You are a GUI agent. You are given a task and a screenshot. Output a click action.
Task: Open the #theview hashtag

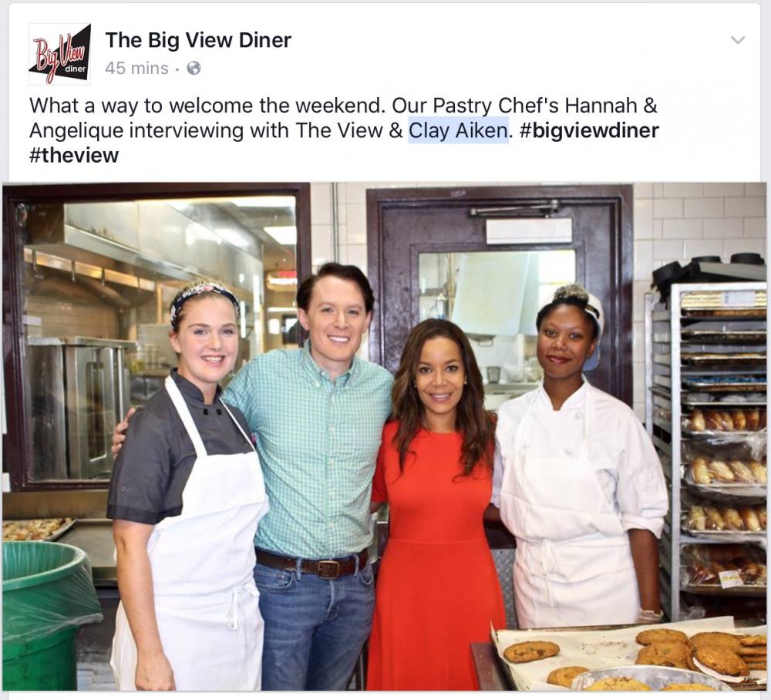tap(74, 155)
